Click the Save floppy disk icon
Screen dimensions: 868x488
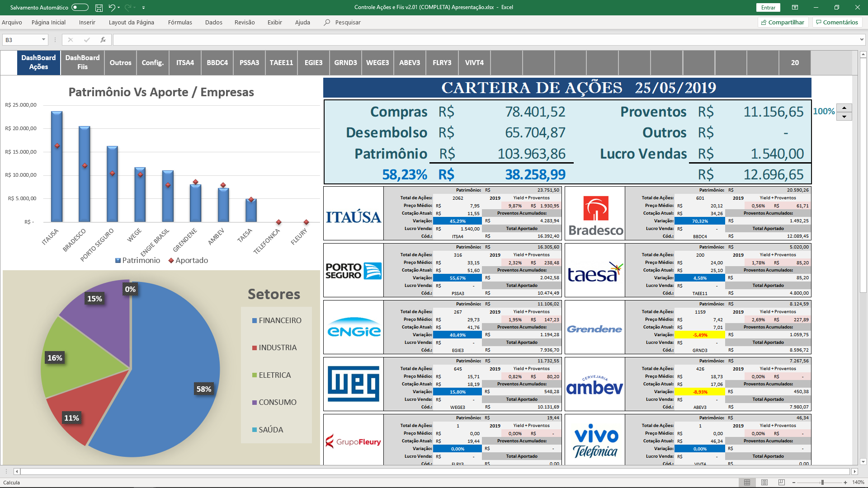pos(99,7)
